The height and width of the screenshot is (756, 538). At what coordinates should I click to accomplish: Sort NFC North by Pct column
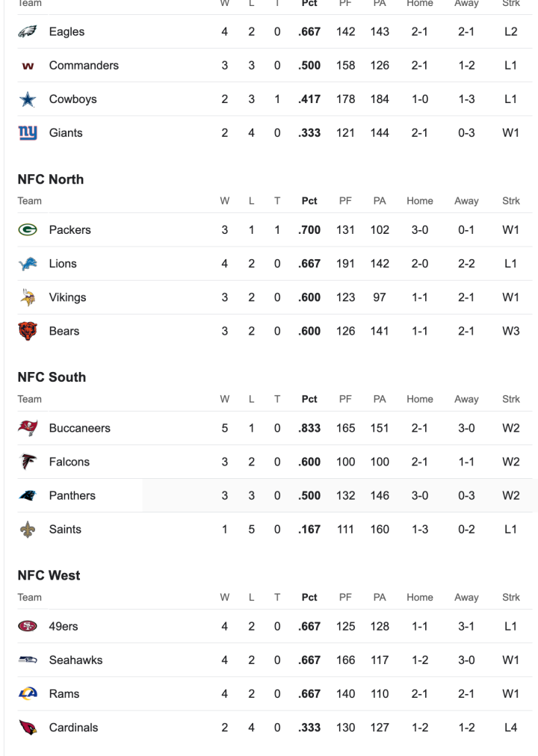[x=309, y=201]
